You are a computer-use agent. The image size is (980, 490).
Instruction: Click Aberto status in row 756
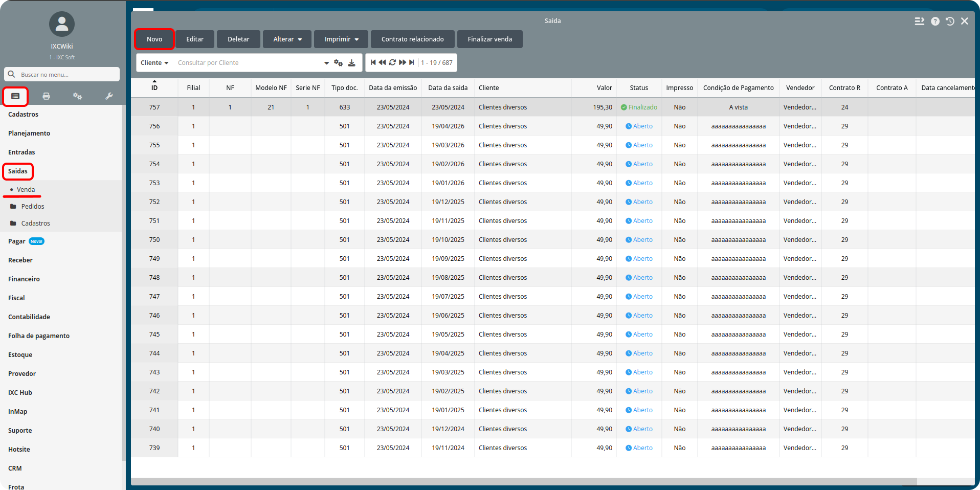point(639,126)
